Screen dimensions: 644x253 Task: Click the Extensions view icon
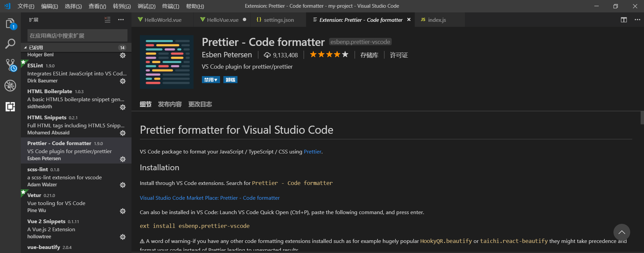(10, 107)
